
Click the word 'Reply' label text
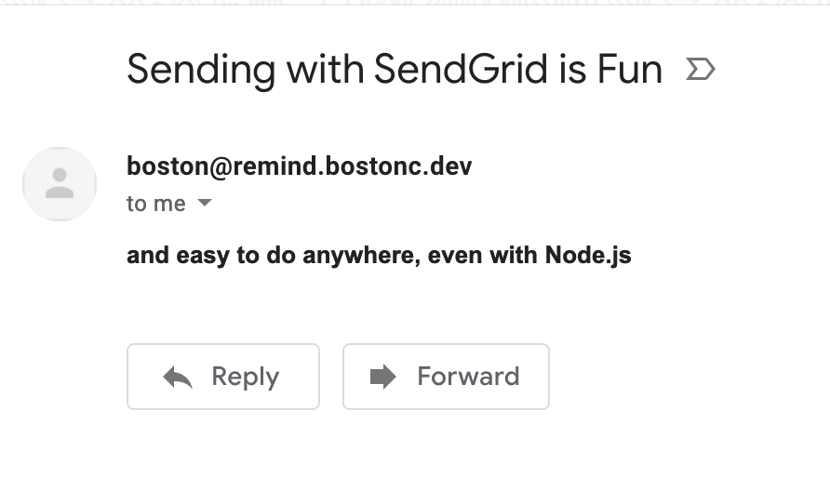(245, 378)
